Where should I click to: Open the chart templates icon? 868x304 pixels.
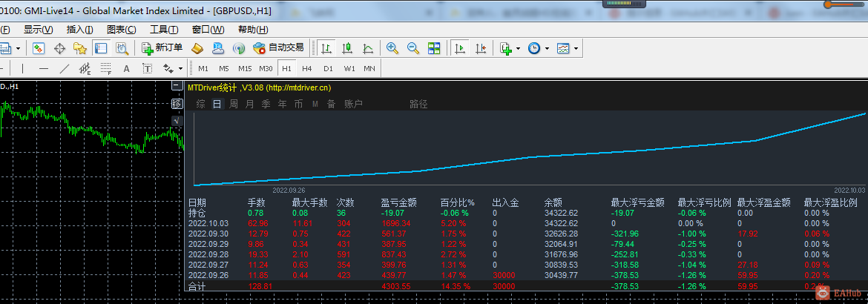(563, 48)
